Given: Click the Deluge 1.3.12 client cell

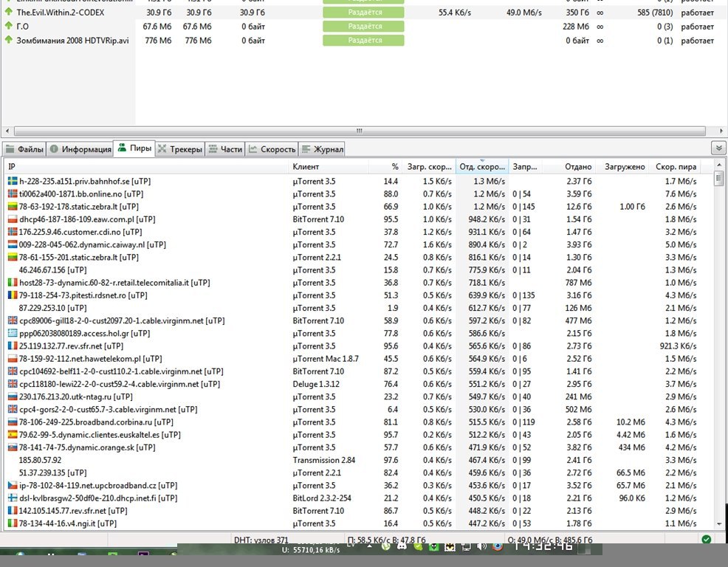Looking at the screenshot, I should coord(316,384).
